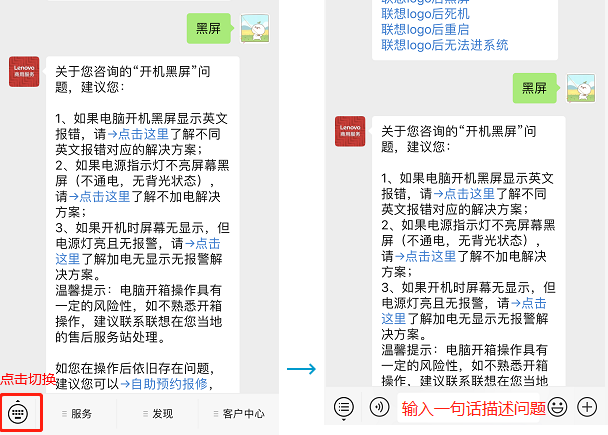Tap green 黑屏 bubble in left chat
The image size is (608, 435).
click(x=208, y=29)
